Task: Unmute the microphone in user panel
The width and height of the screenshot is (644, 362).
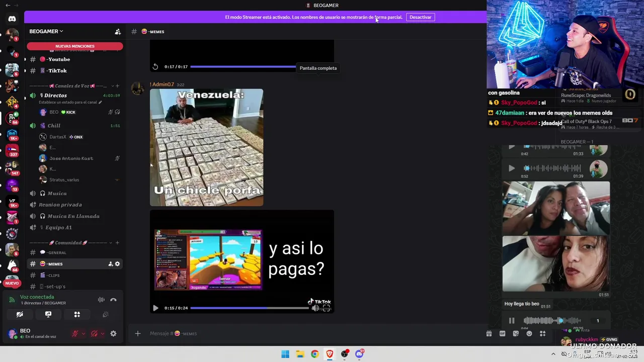Action: click(x=75, y=333)
